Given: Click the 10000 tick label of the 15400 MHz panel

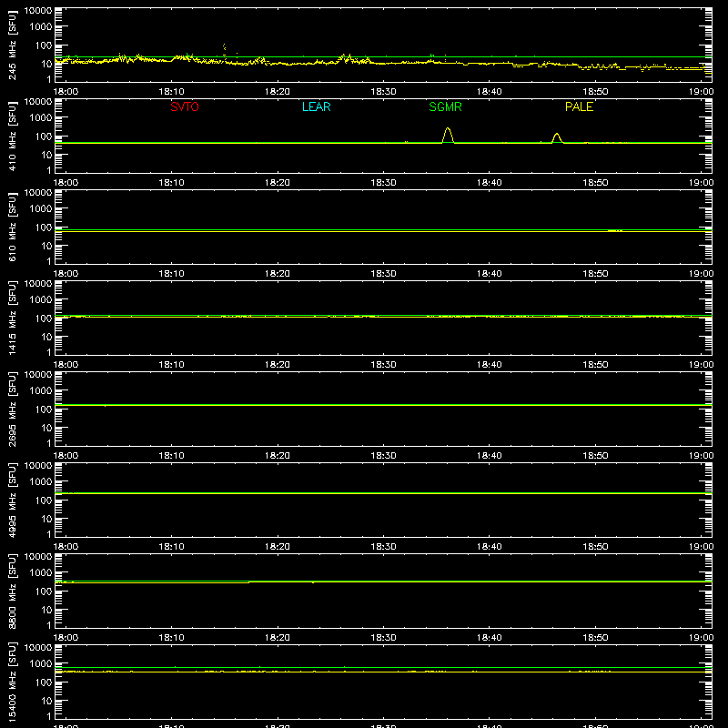Looking at the screenshot, I should pyautogui.click(x=38, y=648).
